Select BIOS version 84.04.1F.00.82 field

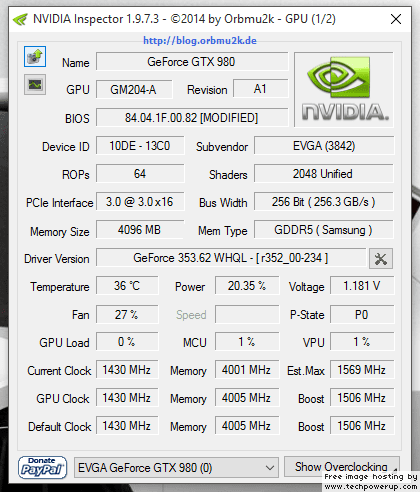(x=192, y=117)
